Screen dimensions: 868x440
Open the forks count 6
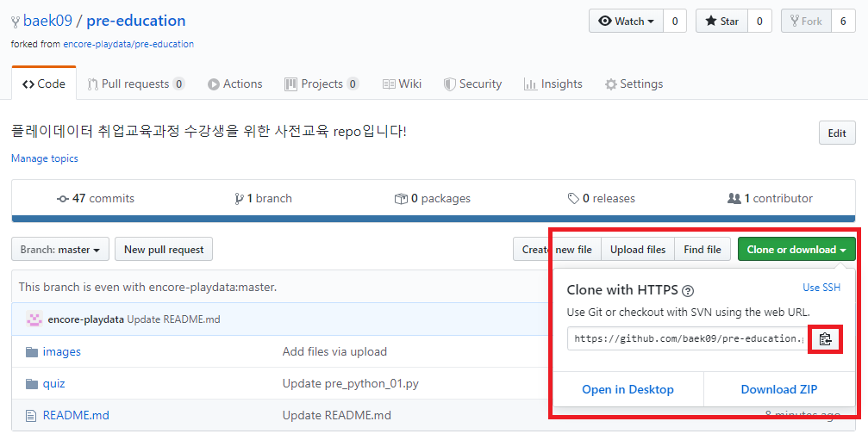point(843,21)
